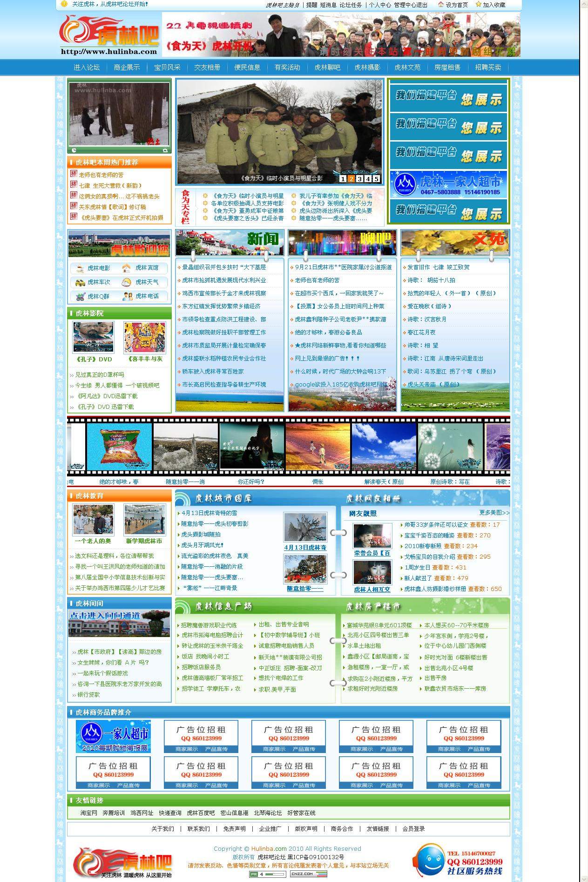
Task: Click the dandelion girl photo in the film strip
Action: [450, 447]
